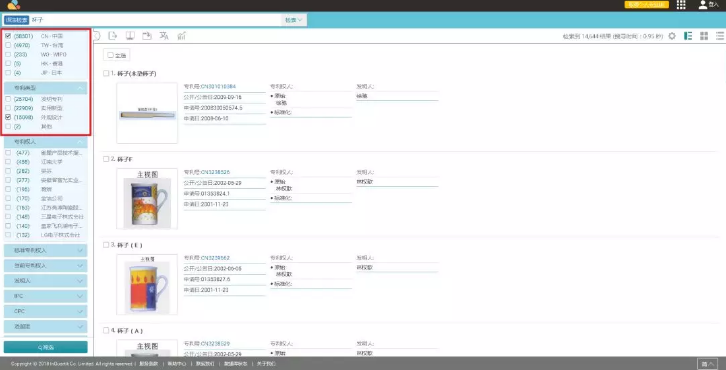The image size is (726, 370).
Task: Uncheck the patent type with count (15098)
Action: [x=8, y=117]
